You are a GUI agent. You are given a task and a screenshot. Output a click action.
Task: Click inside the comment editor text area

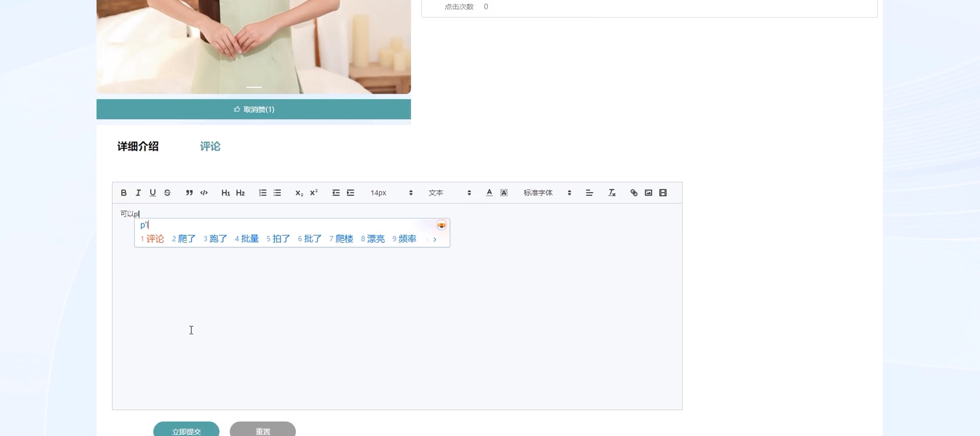(397, 306)
